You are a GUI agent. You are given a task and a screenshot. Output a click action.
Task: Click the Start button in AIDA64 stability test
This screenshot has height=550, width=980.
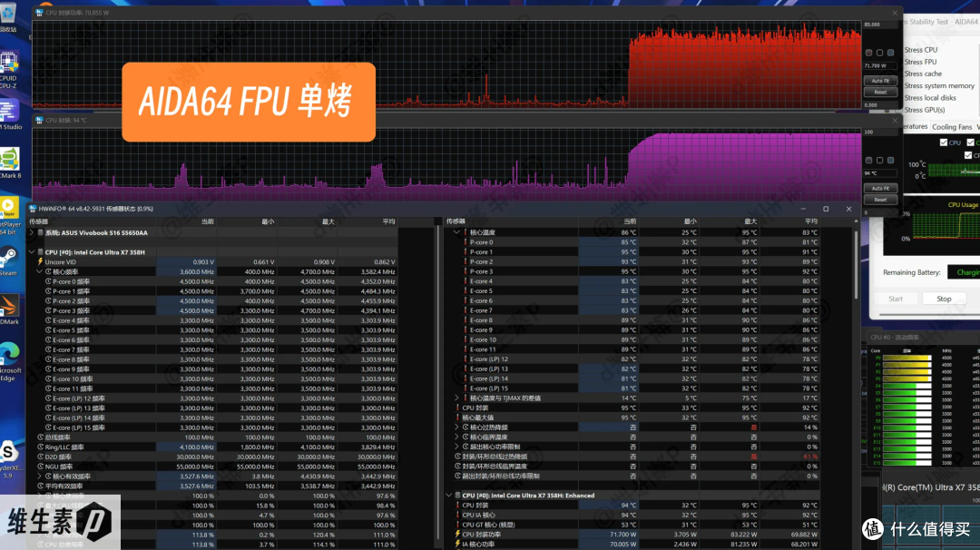click(x=896, y=299)
